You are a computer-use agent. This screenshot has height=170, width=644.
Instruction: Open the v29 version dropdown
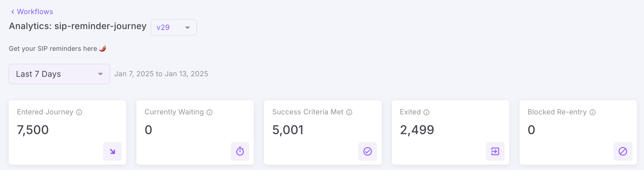coord(174,27)
